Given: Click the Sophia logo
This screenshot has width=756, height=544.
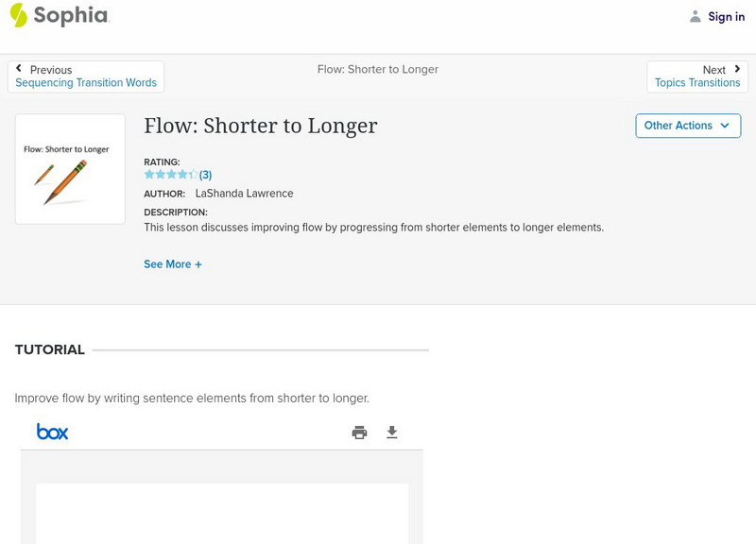Looking at the screenshot, I should pyautogui.click(x=59, y=15).
